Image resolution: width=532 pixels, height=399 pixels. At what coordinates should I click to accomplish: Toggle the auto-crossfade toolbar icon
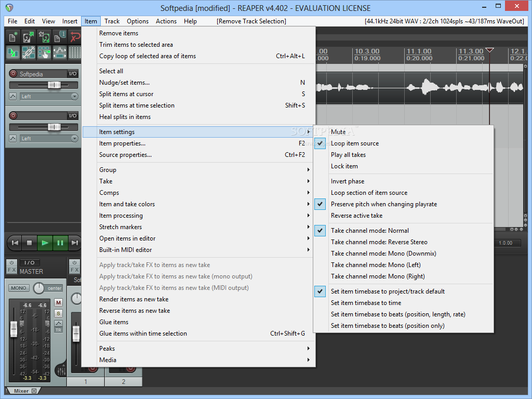click(13, 52)
